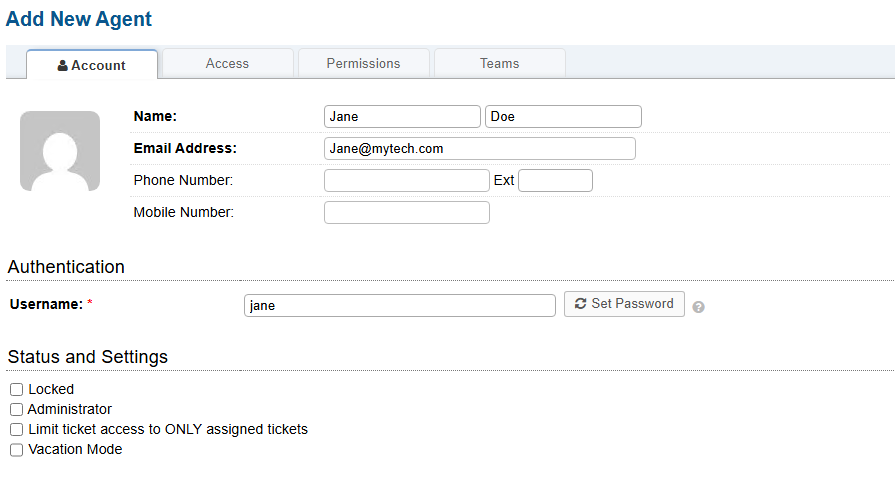Viewport: 895px width, 493px height.
Task: Click the refresh icon in Set Password
Action: click(580, 304)
